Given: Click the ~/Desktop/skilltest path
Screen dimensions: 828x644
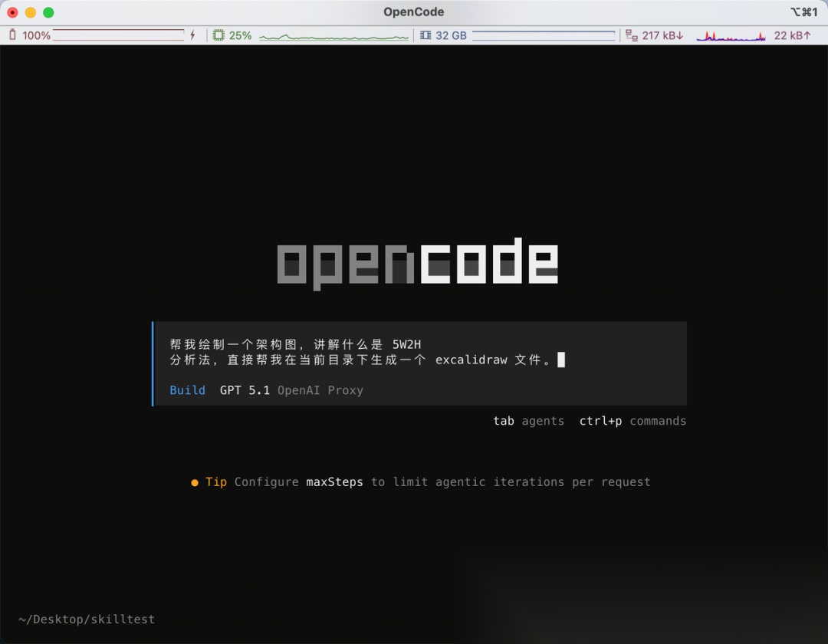Looking at the screenshot, I should pyautogui.click(x=87, y=619).
